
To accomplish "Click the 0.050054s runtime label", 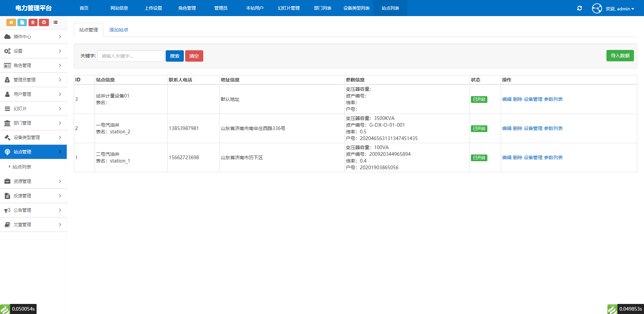I will (23, 309).
